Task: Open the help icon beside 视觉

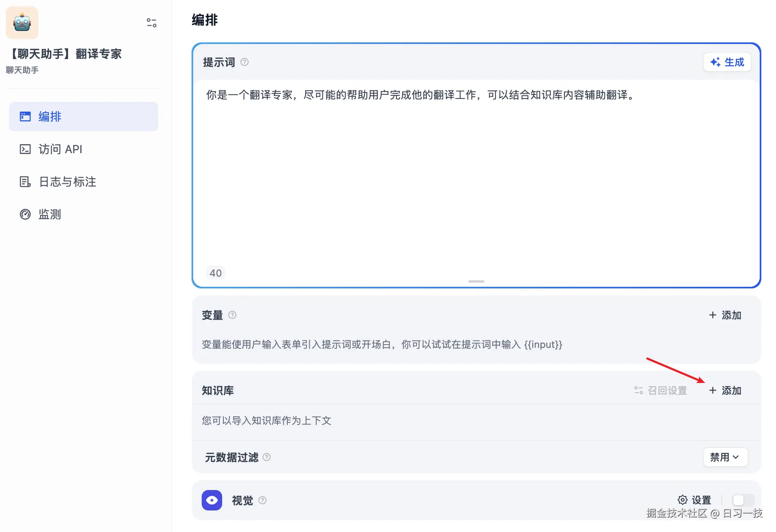Action: coord(262,500)
